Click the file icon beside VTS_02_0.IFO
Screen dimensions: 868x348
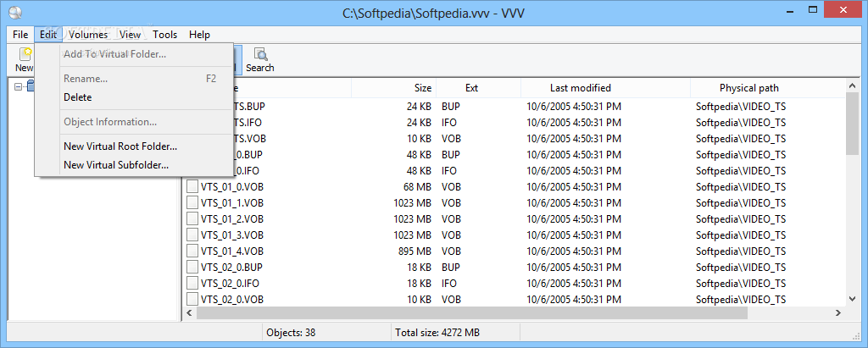(x=192, y=284)
